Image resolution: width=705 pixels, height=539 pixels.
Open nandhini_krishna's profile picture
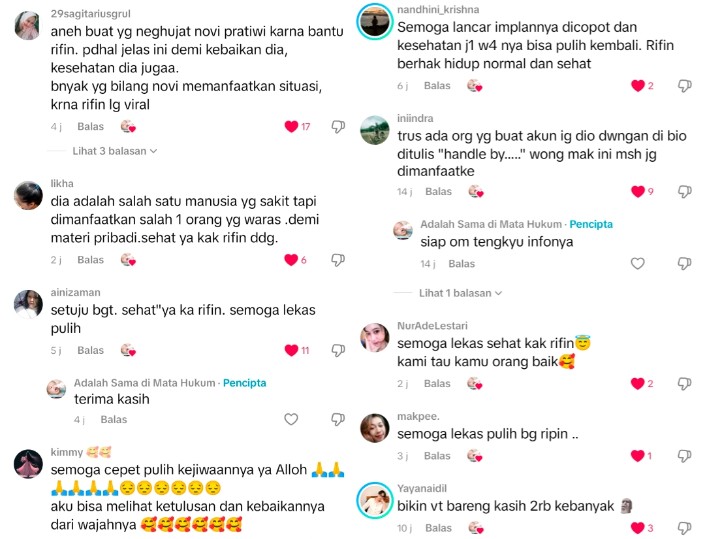[375, 21]
